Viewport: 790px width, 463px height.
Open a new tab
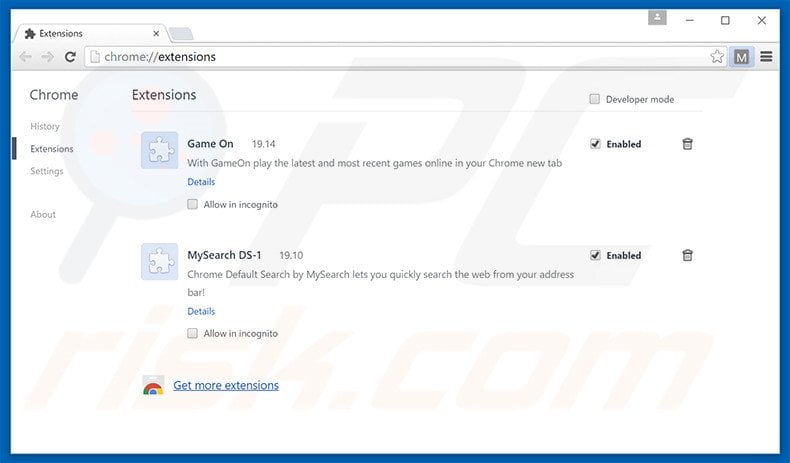(181, 34)
